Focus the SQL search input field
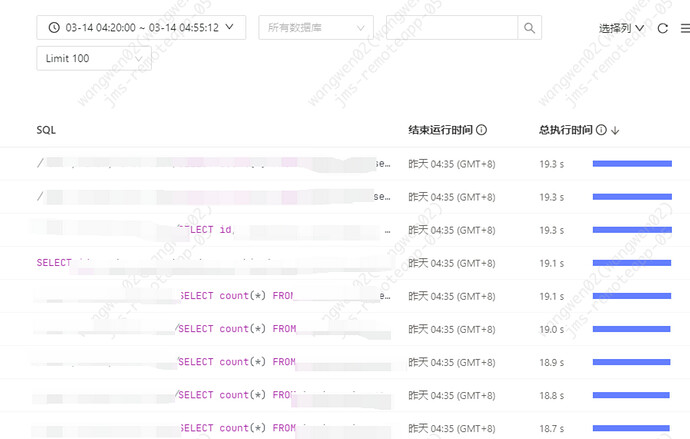This screenshot has width=690, height=439. tap(452, 28)
